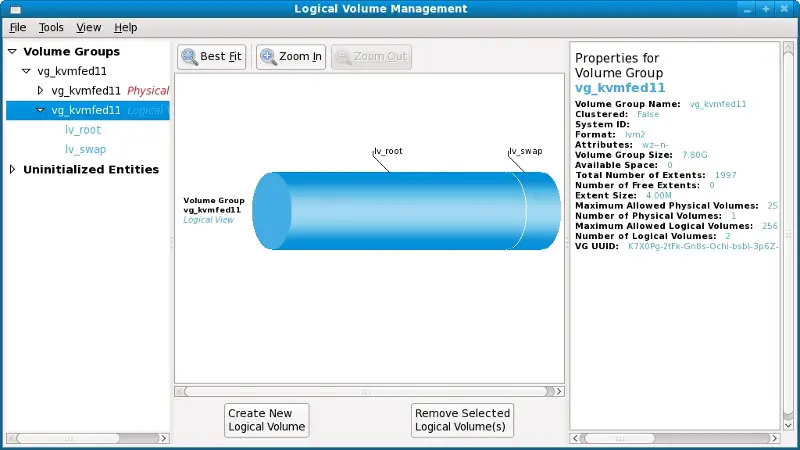This screenshot has width=800, height=450.
Task: Maximize the Logical Volume Management window
Action: (x=766, y=9)
